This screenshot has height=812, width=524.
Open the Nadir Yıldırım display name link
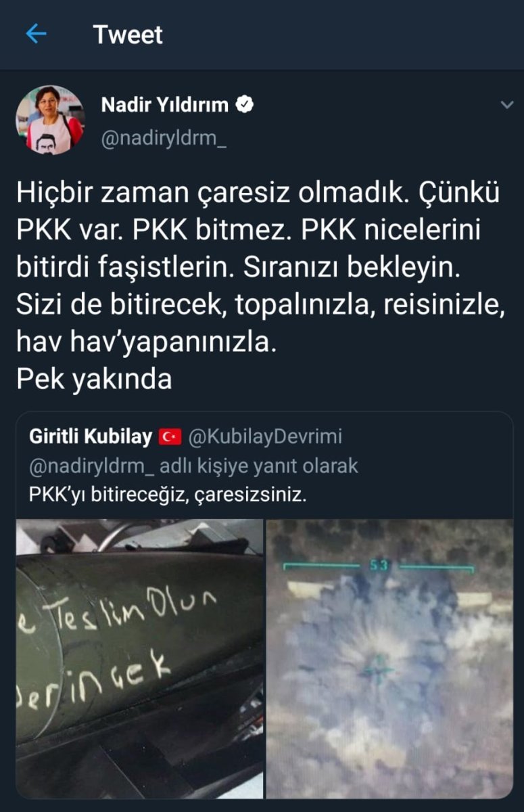164,105
